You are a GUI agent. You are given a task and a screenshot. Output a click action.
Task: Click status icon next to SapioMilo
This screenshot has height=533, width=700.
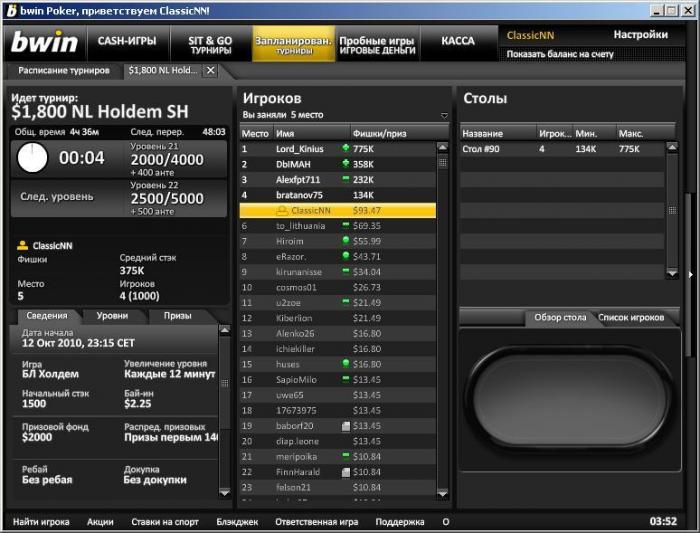346,379
